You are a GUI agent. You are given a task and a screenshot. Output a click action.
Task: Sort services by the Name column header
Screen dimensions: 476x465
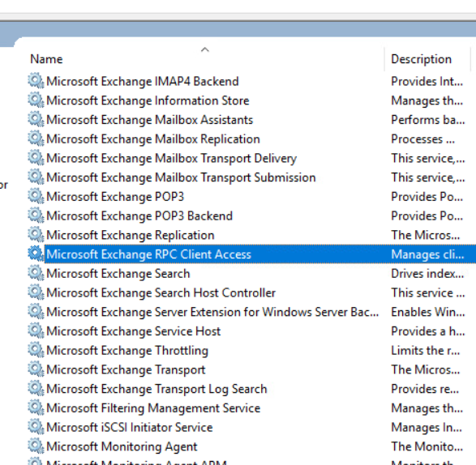click(46, 59)
